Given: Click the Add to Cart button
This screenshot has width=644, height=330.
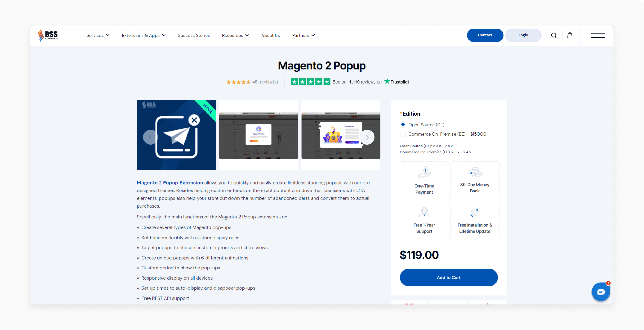Looking at the screenshot, I should (x=449, y=277).
